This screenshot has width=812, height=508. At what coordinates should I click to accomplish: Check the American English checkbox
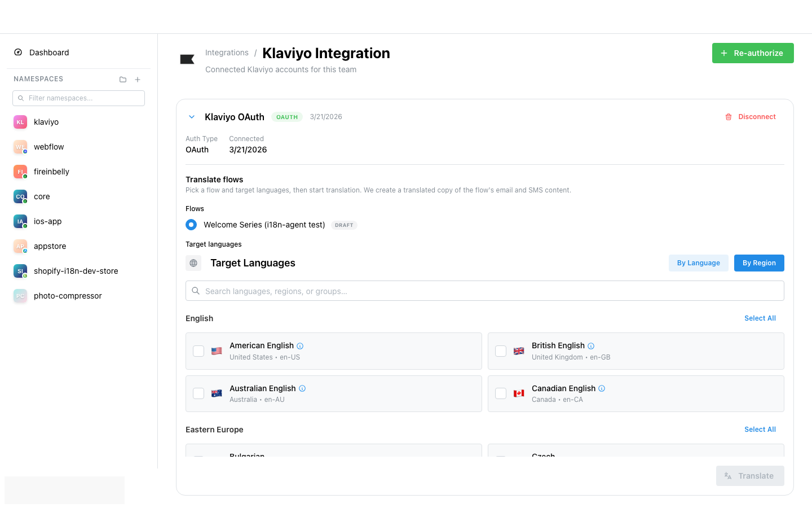click(198, 351)
